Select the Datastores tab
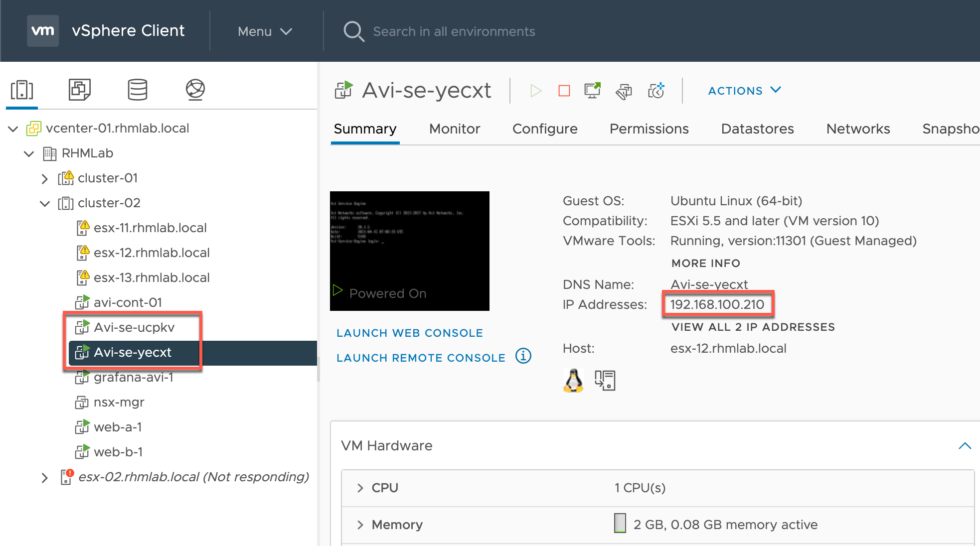Viewport: 980px width, 546px height. tap(758, 130)
